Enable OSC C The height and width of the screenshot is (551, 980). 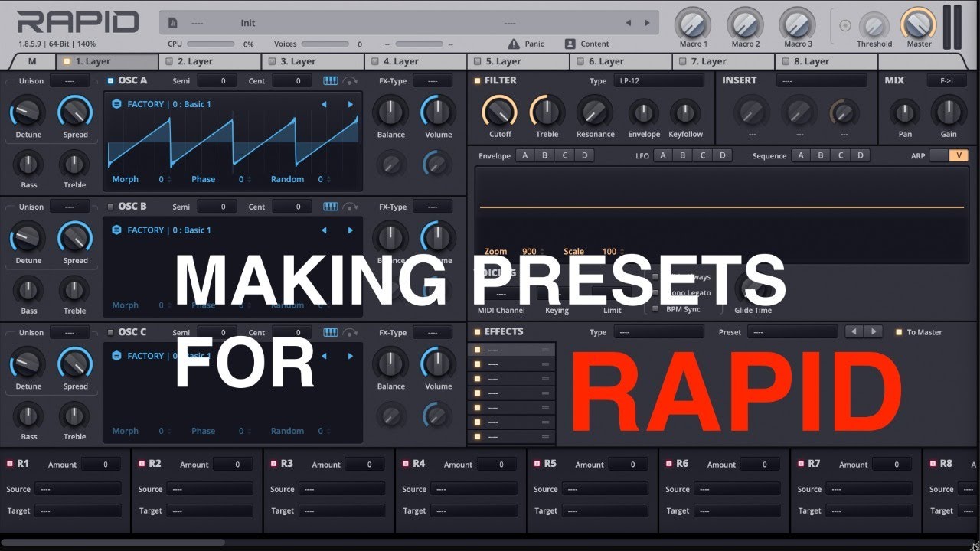click(110, 332)
